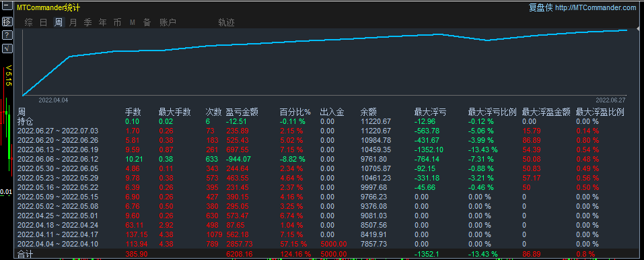Open the 季 quarterly tab
The height and width of the screenshot is (260, 644).
click(x=87, y=23)
